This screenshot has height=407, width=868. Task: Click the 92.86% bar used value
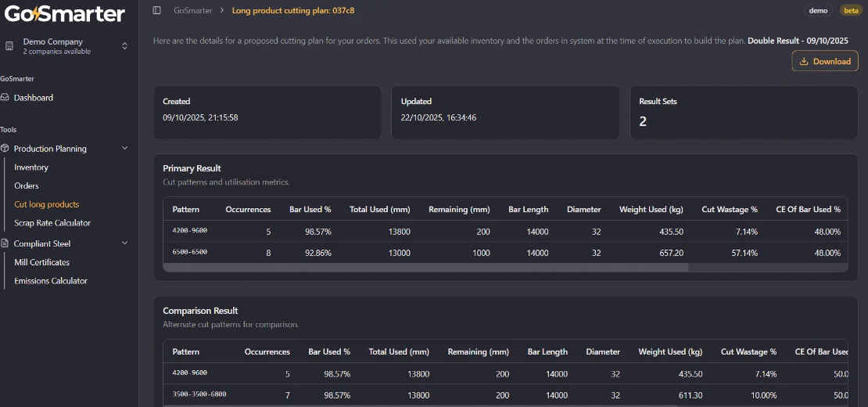coord(317,253)
